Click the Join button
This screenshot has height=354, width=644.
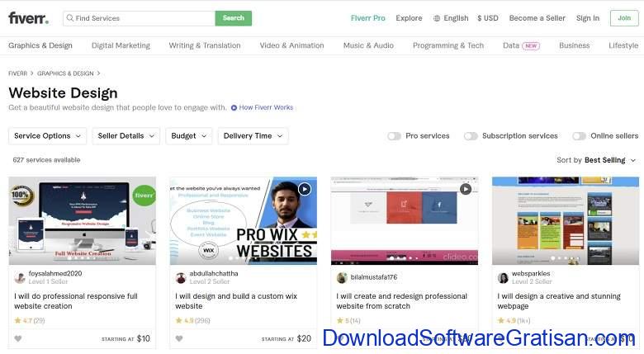pyautogui.click(x=624, y=18)
